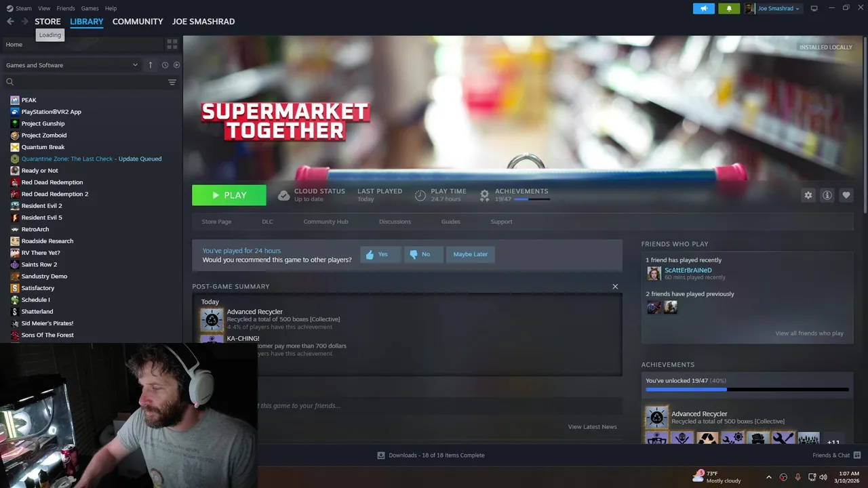Click the forward navigation arrow
Image resolution: width=868 pixels, height=488 pixels.
(x=24, y=22)
